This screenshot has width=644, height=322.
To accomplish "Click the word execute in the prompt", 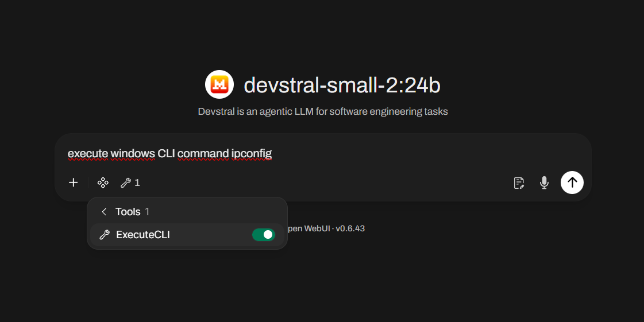I will [x=87, y=153].
